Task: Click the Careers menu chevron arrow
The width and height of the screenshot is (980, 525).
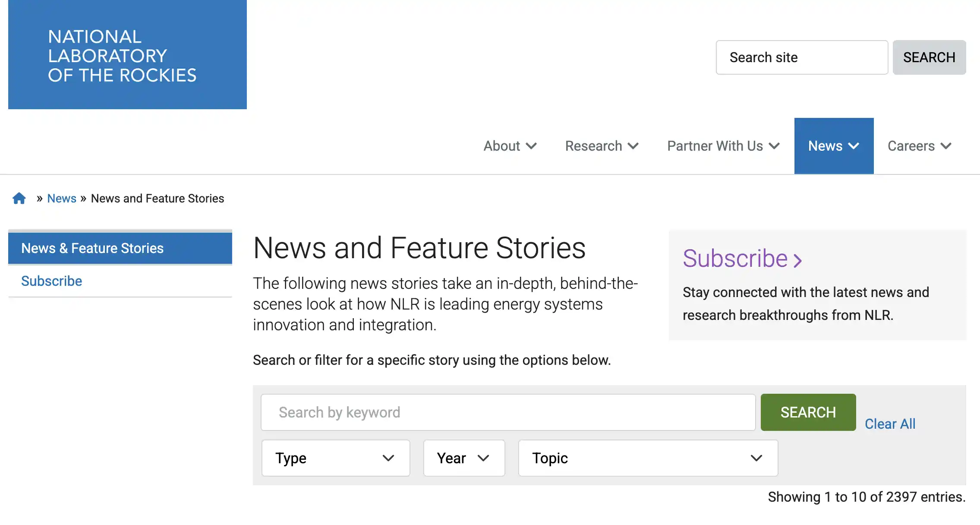Action: pos(946,146)
